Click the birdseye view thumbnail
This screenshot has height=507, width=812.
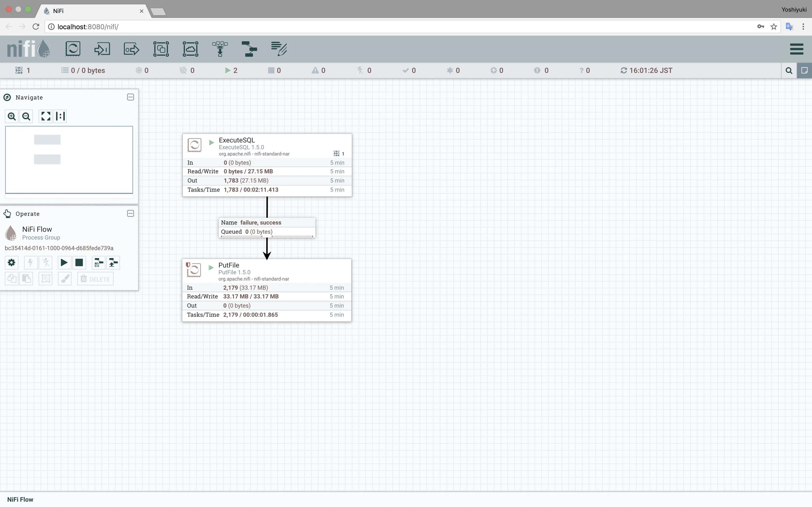point(69,160)
